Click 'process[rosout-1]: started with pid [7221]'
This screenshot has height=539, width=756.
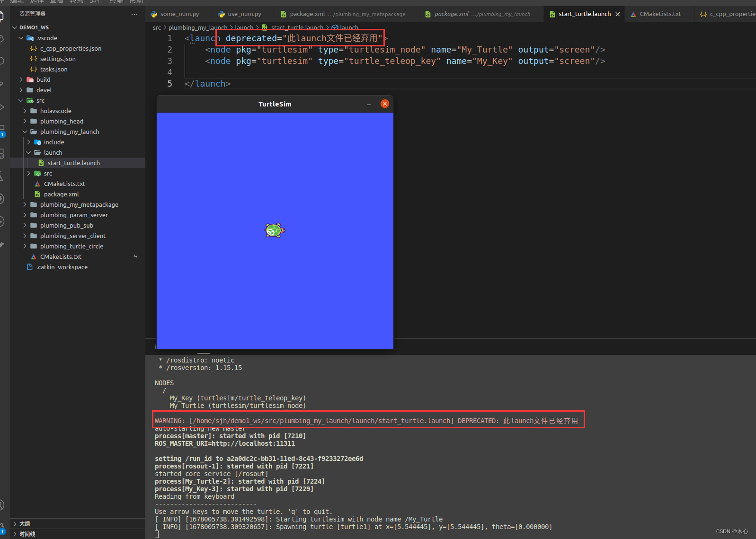(234, 466)
